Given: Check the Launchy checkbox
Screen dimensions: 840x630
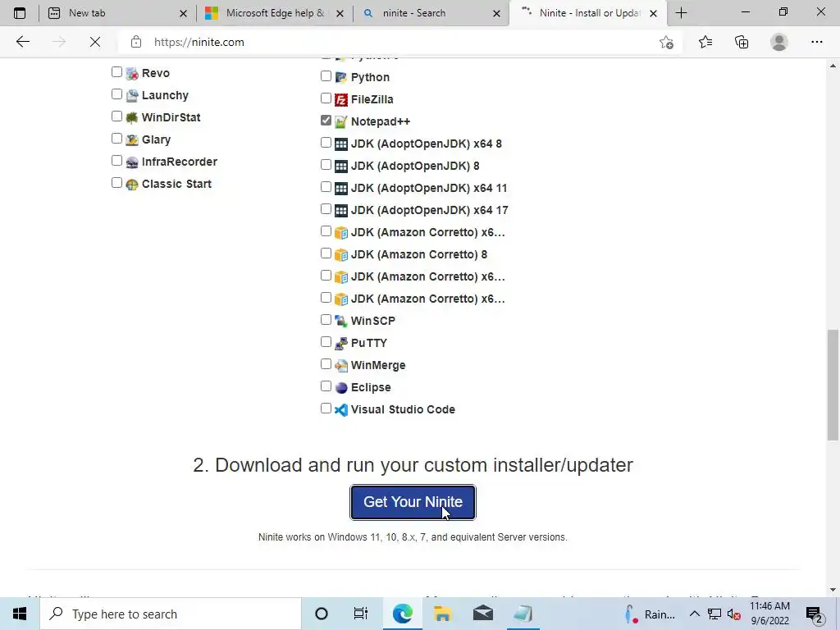Looking at the screenshot, I should tap(116, 94).
